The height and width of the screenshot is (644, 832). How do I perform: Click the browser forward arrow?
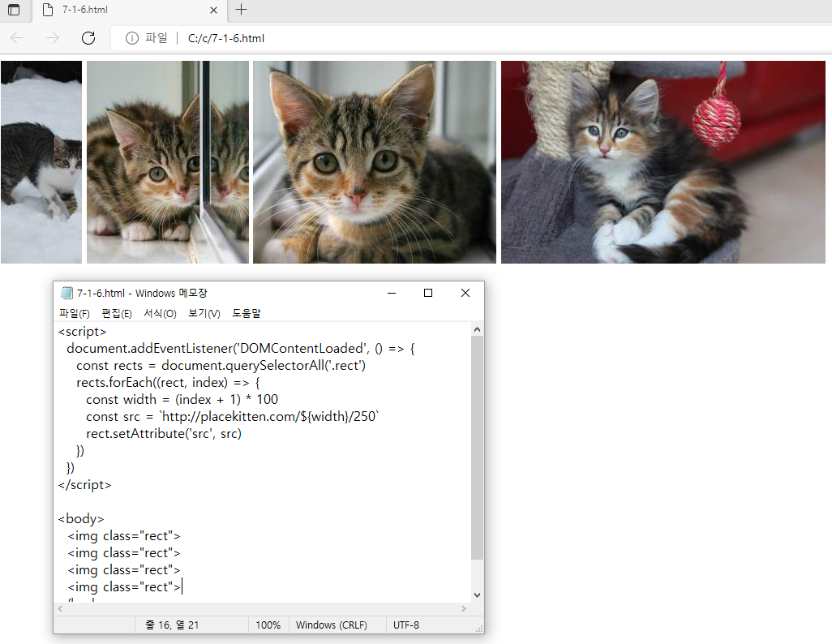pos(53,37)
